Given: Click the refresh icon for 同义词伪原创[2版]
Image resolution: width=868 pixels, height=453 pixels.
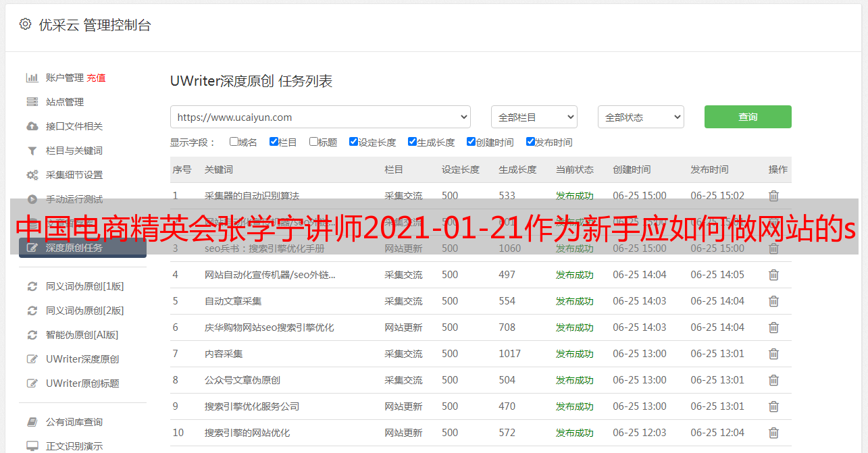Looking at the screenshot, I should click(x=32, y=311).
